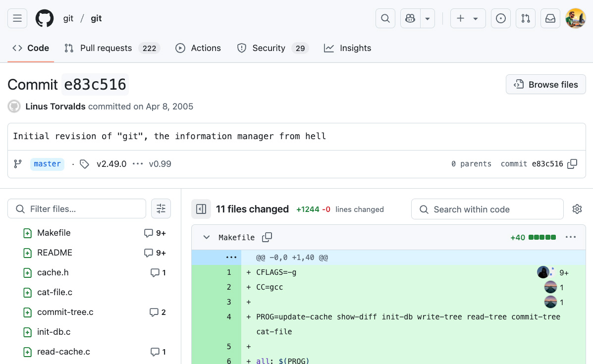Screen dimensions: 593x364
Task: Click the comment icon beside commit-tree.c
Action: pos(154,312)
